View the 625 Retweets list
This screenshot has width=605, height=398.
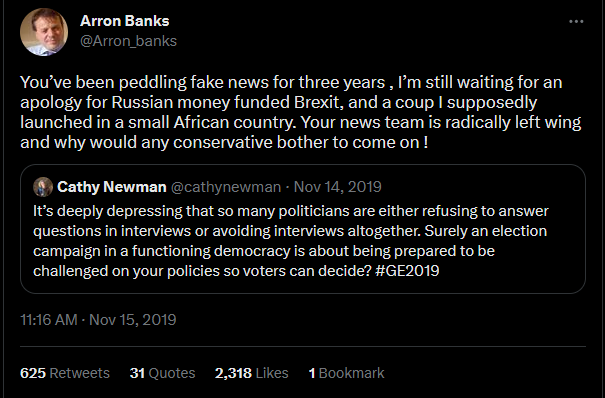pos(65,373)
